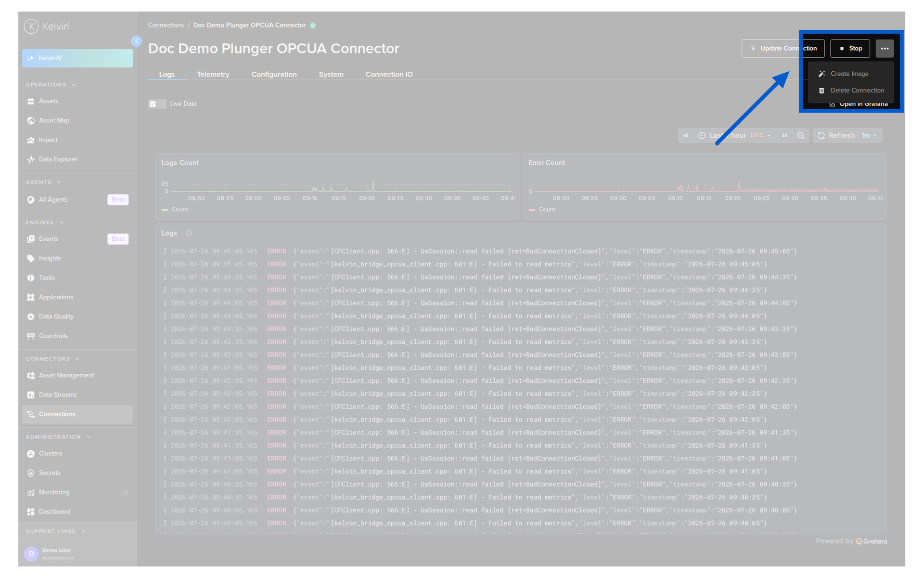Viewport: 924px width, 578px height.
Task: Go to Connections breadcrumb link
Action: (x=166, y=26)
